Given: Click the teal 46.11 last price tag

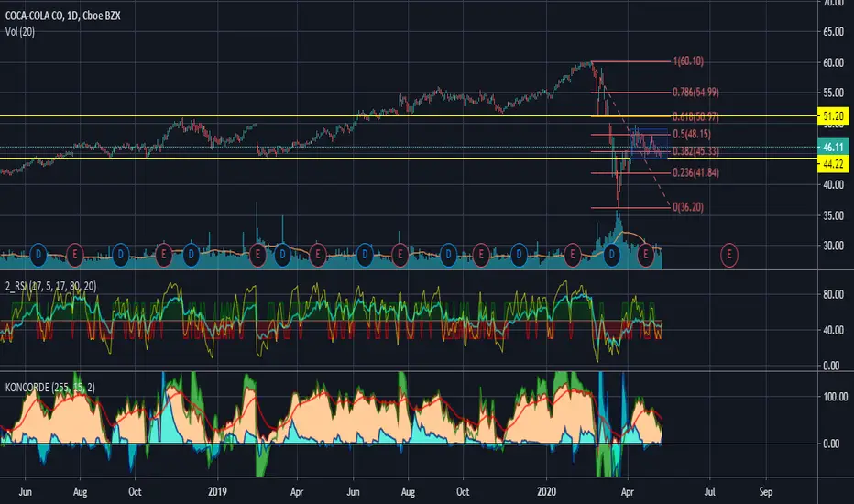Looking at the screenshot, I should click(833, 148).
